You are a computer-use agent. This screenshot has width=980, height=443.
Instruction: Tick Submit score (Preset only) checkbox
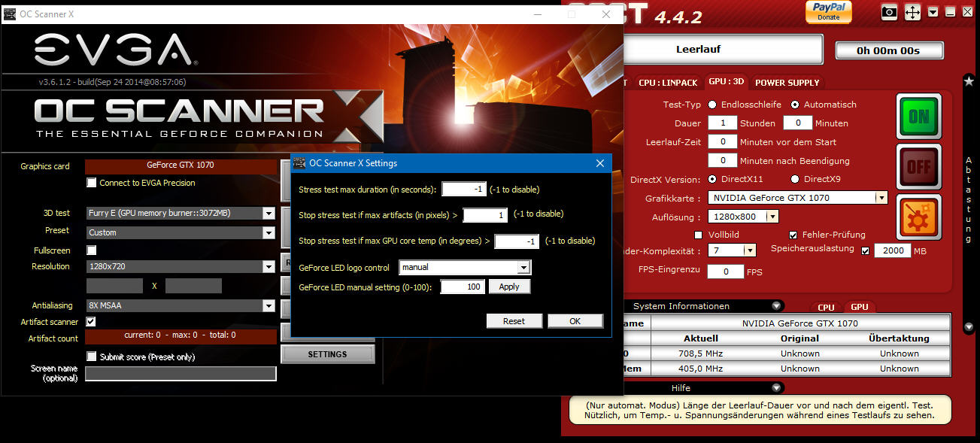92,357
